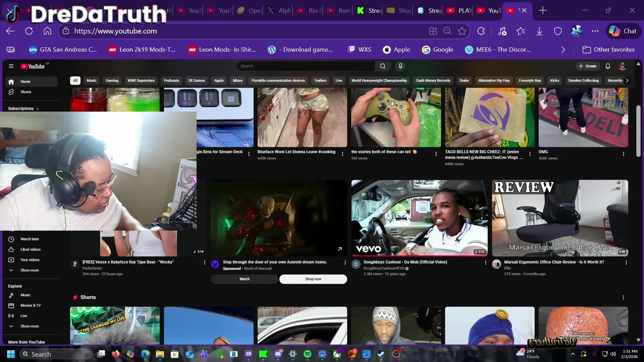Expand Subscriptions section

coord(24,109)
